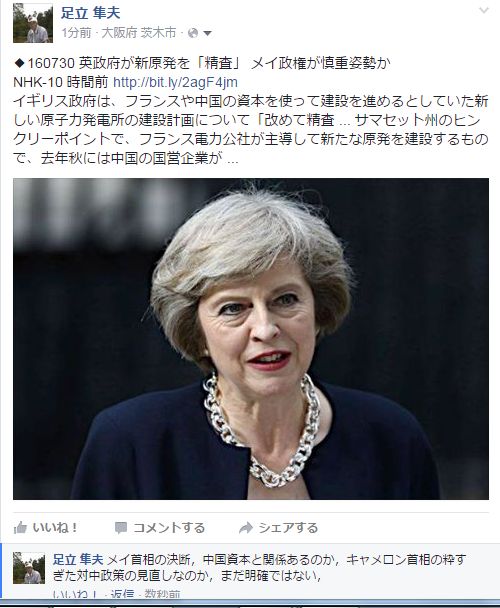Open the post options chevron at top right
500x608 pixels.
tap(484, 10)
